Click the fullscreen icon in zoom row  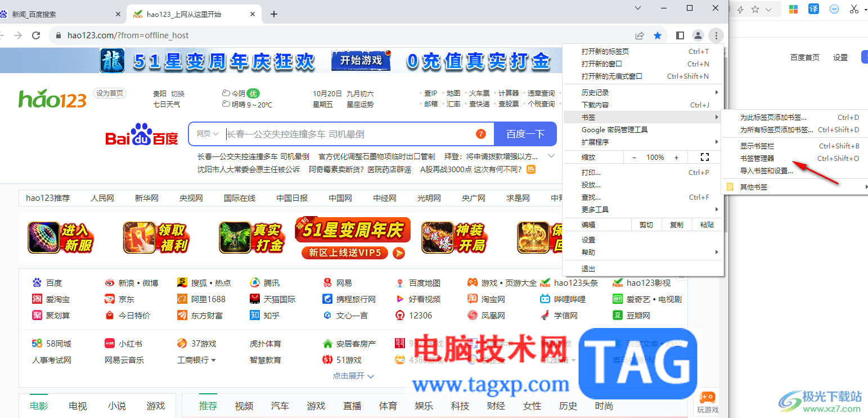(705, 158)
